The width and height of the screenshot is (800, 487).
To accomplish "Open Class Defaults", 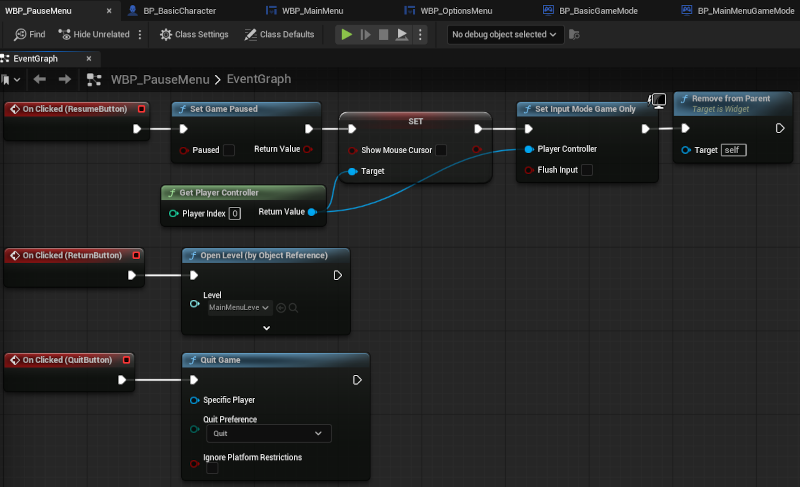I will coord(279,34).
